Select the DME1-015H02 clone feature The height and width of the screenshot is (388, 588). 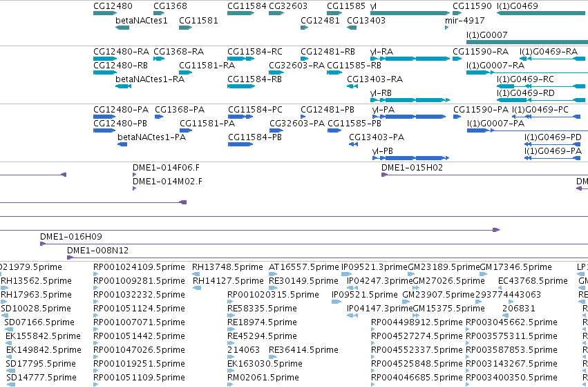pos(484,175)
